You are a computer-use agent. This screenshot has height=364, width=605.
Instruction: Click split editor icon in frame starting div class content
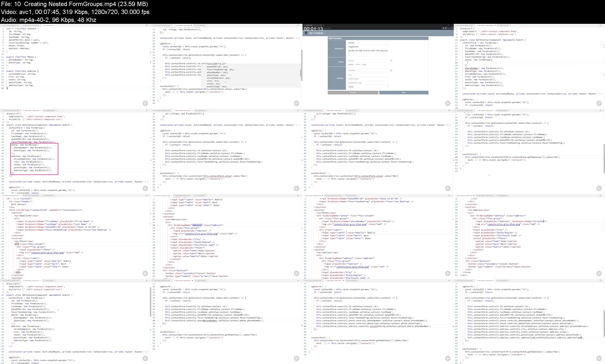point(147,195)
